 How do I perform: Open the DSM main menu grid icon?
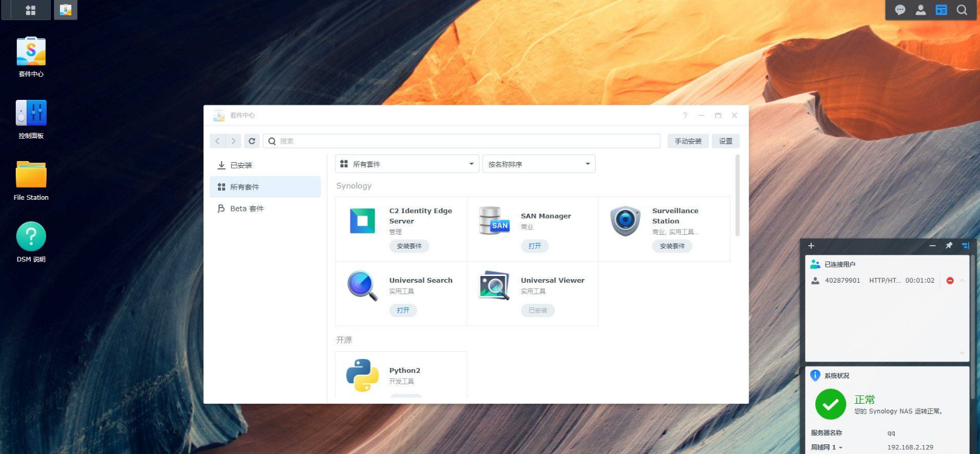tap(30, 10)
